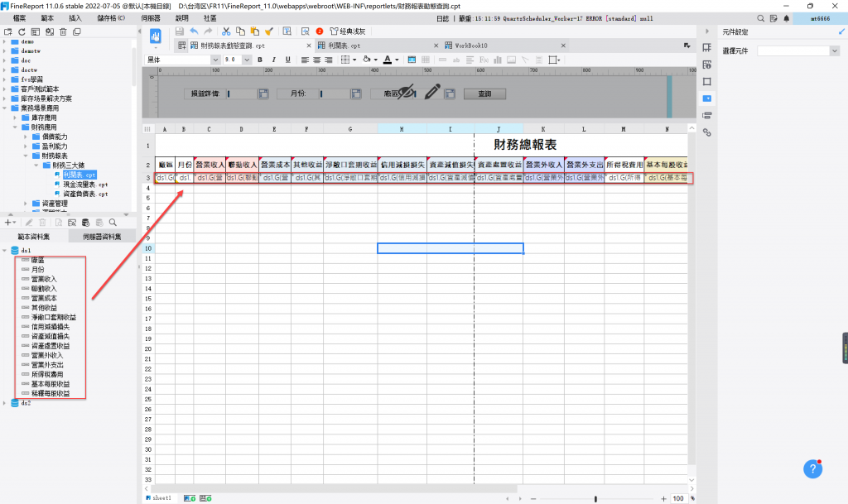Click the magnifier icon in the dataset toolbar

pyautogui.click(x=113, y=223)
